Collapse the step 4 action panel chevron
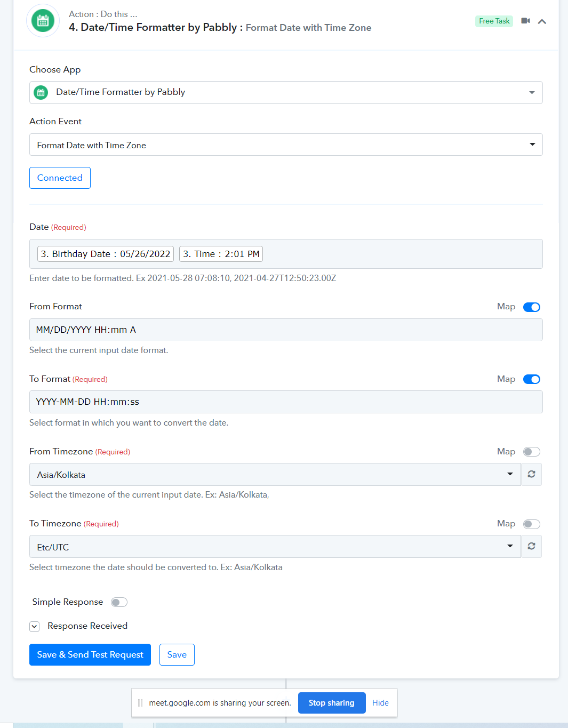This screenshot has height=728, width=568. [x=542, y=21]
